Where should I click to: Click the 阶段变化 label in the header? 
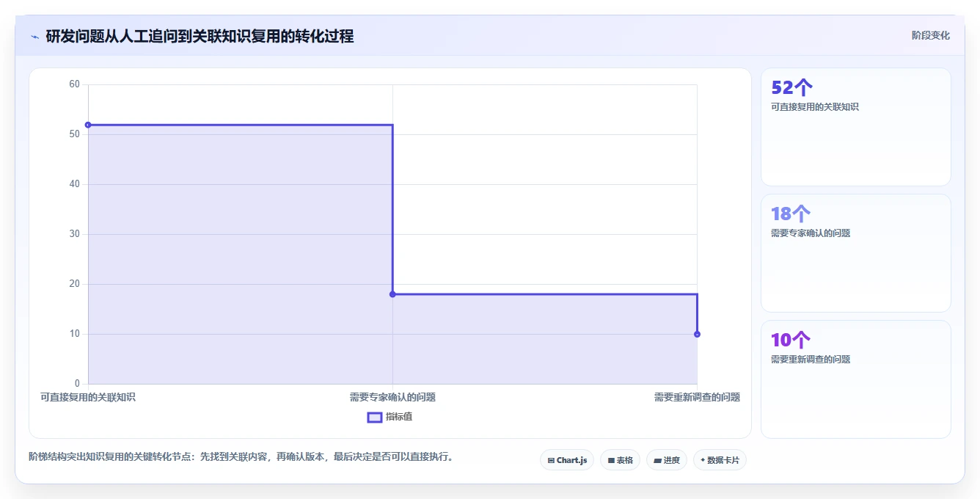click(930, 35)
